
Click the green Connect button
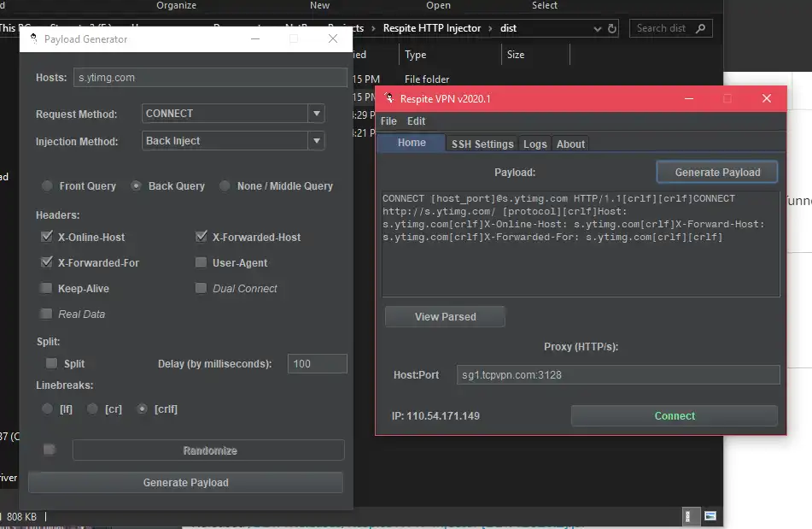tap(675, 416)
